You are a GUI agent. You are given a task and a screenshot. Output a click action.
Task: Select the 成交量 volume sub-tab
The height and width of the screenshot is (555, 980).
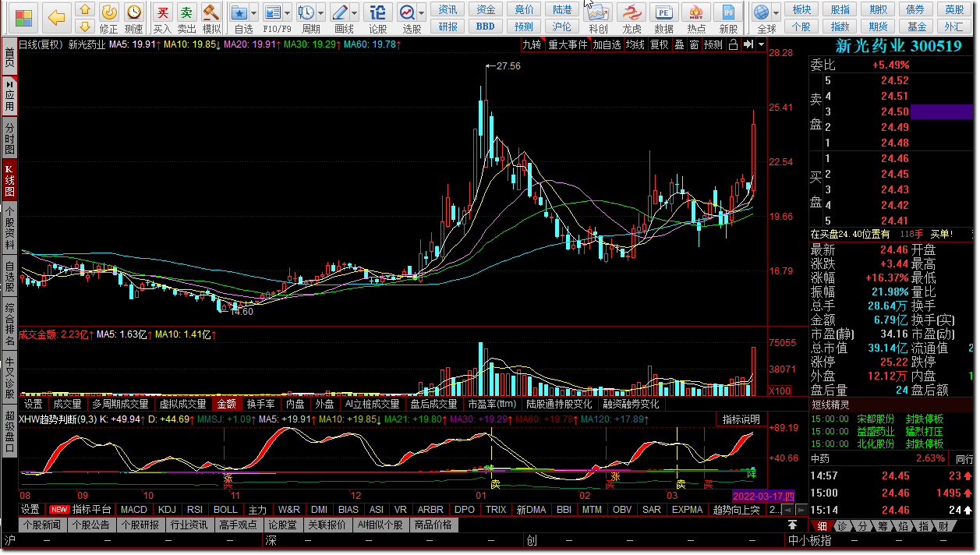pyautogui.click(x=67, y=404)
